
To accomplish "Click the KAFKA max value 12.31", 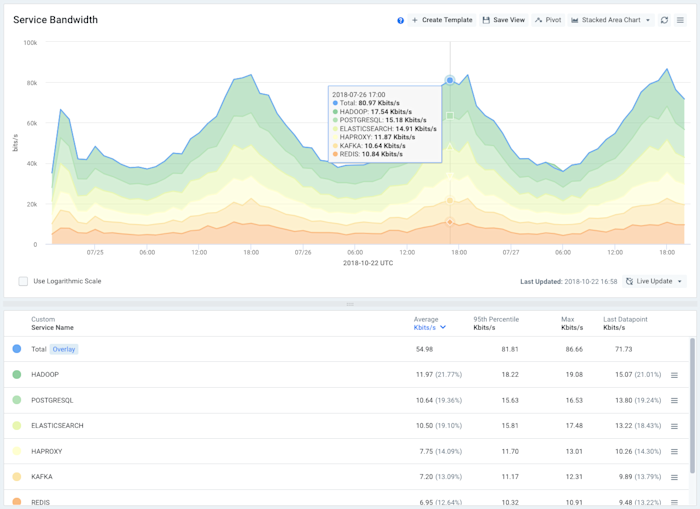I will tap(574, 477).
